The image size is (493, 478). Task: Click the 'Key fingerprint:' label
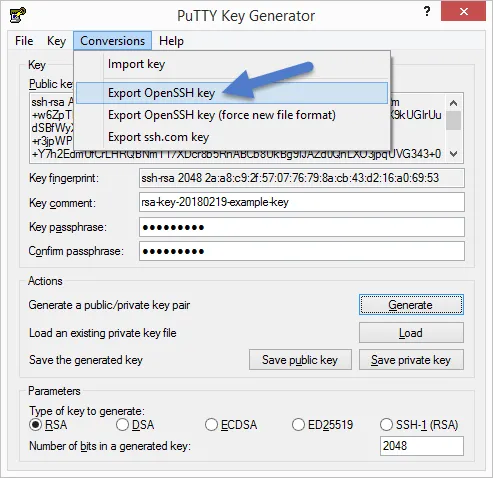click(x=64, y=178)
